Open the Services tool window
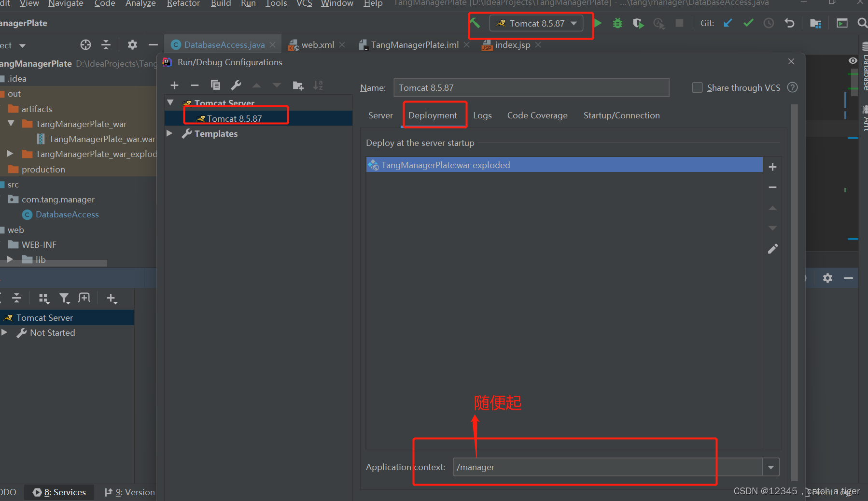Screen dimensions: 868x501 tap(59, 492)
